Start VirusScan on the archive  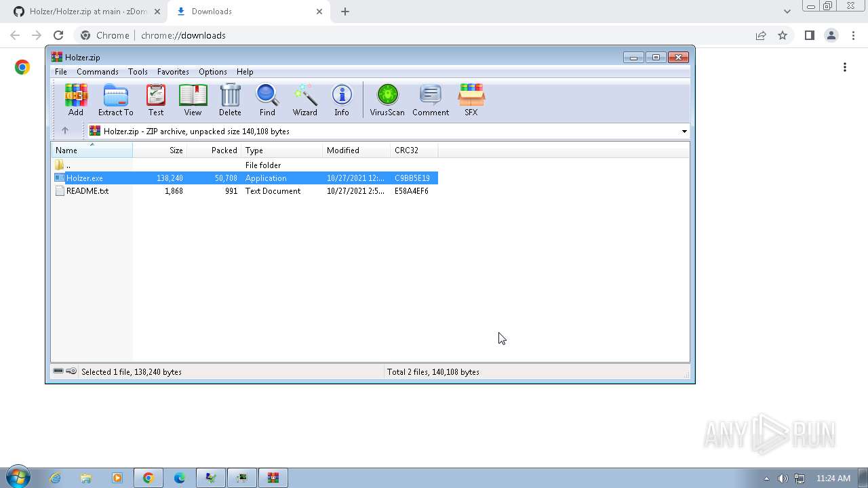pos(387,100)
